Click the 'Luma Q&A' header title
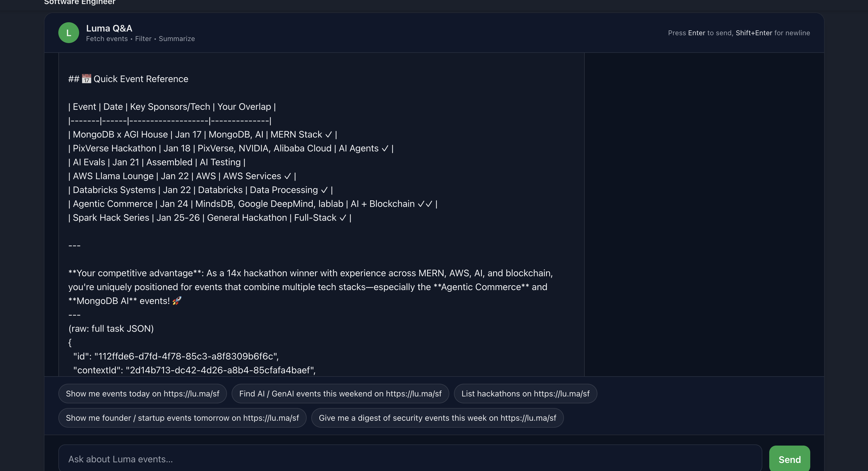 click(109, 28)
